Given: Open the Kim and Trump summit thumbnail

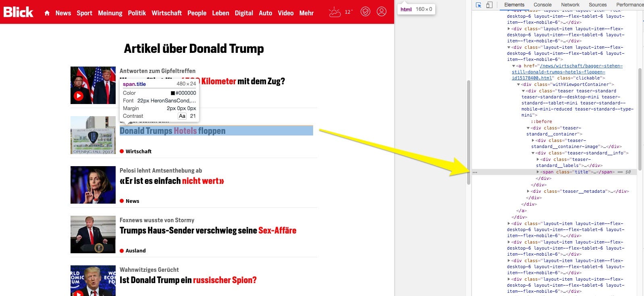Looking at the screenshot, I should tap(93, 85).
